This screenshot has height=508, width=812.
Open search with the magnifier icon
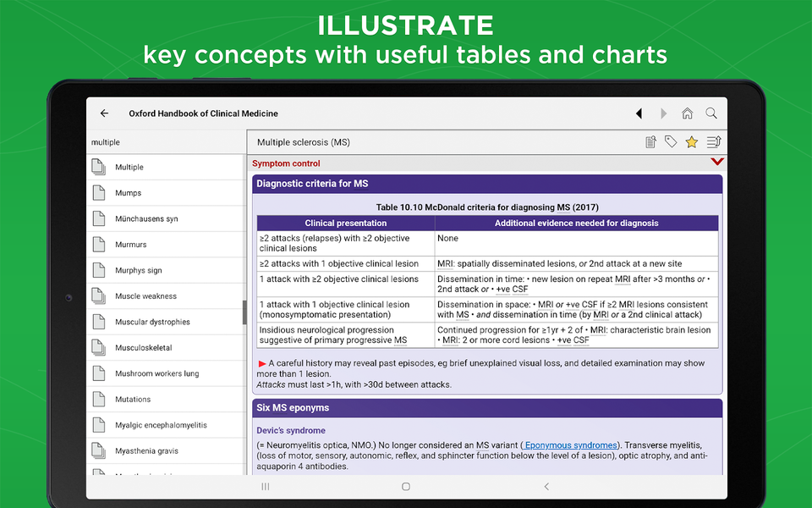(711, 113)
